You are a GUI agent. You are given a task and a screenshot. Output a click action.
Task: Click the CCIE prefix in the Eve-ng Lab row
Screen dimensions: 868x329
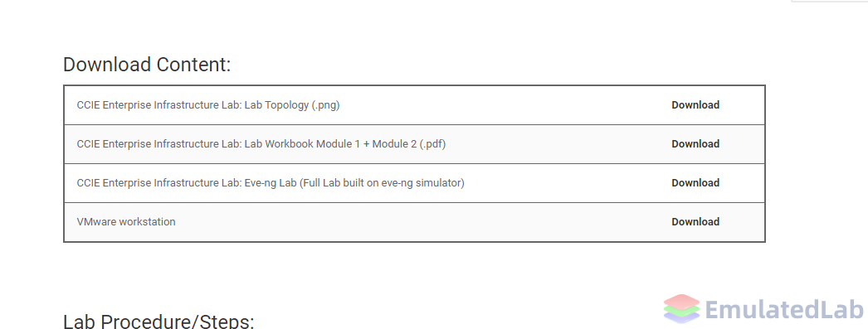[89, 183]
